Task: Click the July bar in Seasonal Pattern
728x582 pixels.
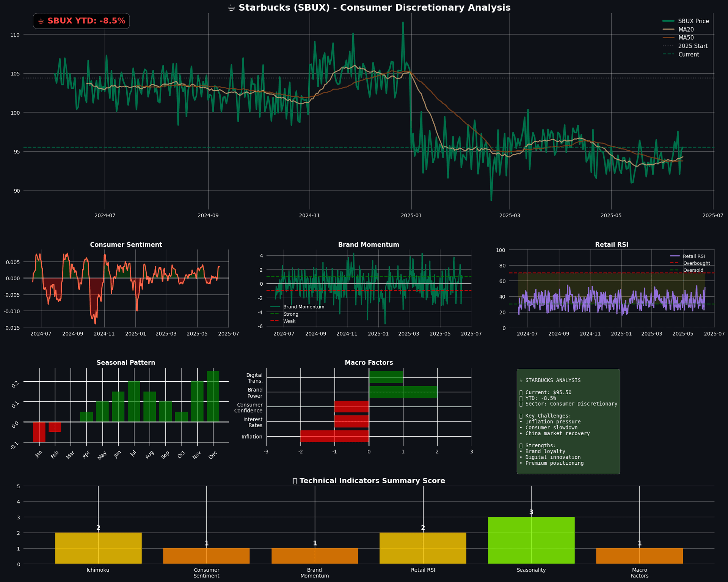Action: pyautogui.click(x=134, y=401)
